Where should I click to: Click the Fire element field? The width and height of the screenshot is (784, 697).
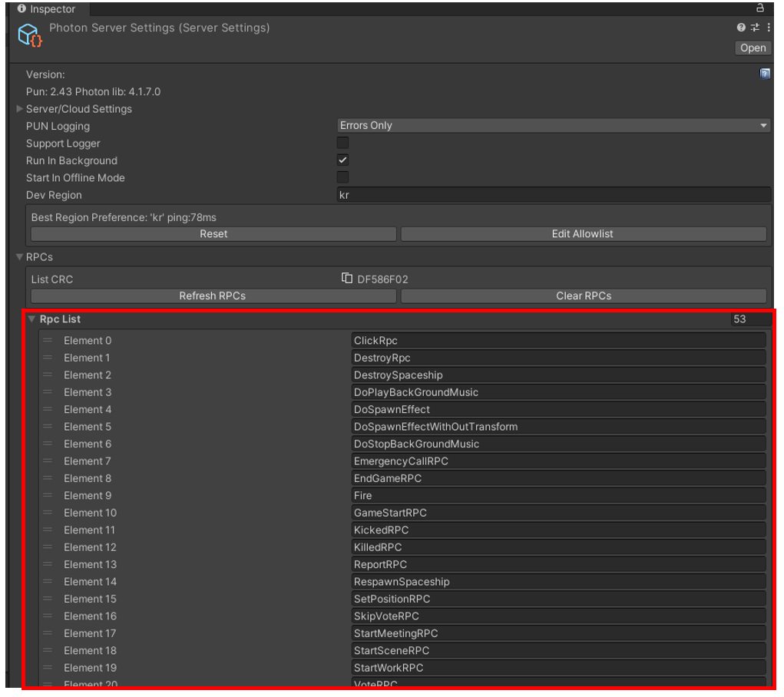(558, 496)
